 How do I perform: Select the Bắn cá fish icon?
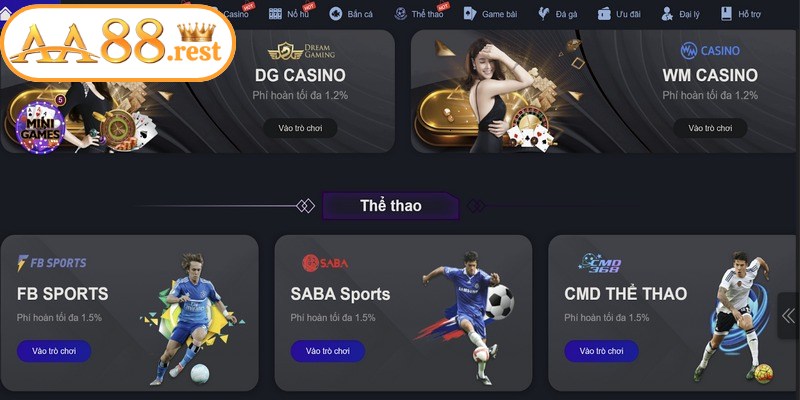(x=335, y=14)
